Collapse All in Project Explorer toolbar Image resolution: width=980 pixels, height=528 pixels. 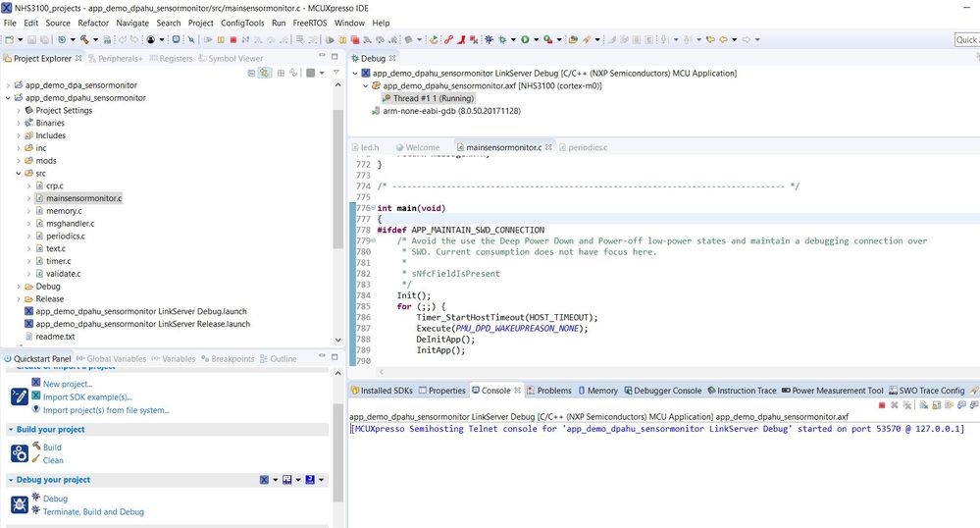[x=251, y=74]
